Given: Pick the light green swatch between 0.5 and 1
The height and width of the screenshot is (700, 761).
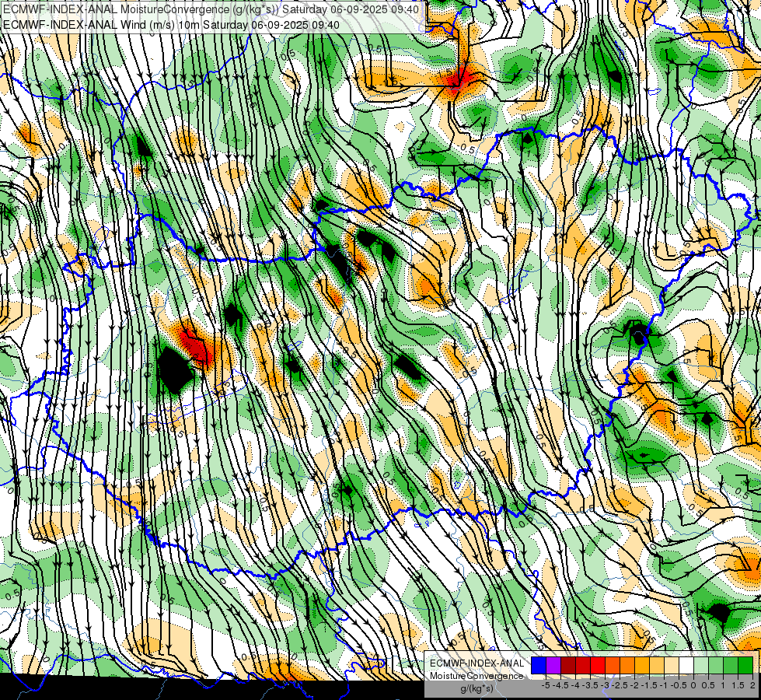Looking at the screenshot, I should click(x=715, y=665).
